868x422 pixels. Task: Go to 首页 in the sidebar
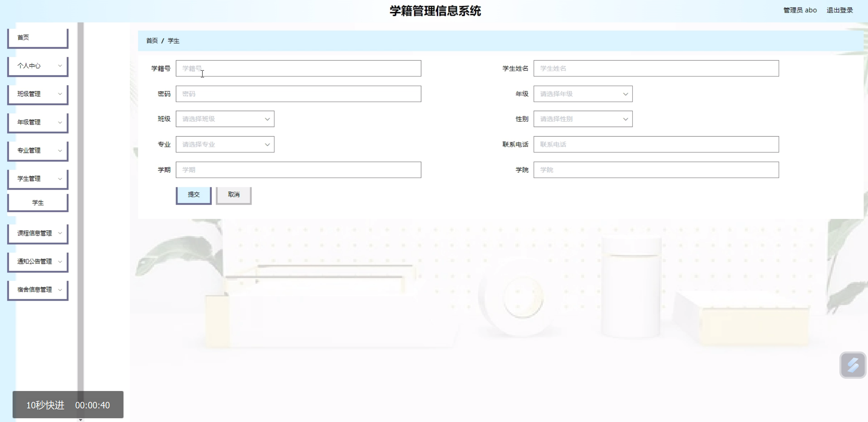(38, 37)
